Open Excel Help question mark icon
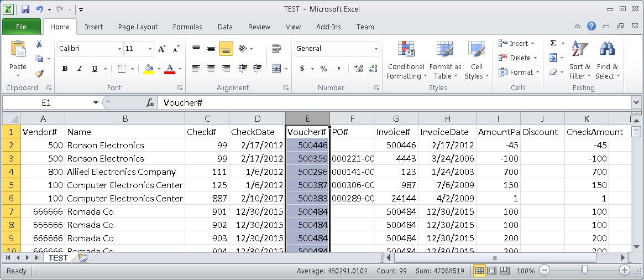This screenshot has width=644, height=280. [x=591, y=27]
